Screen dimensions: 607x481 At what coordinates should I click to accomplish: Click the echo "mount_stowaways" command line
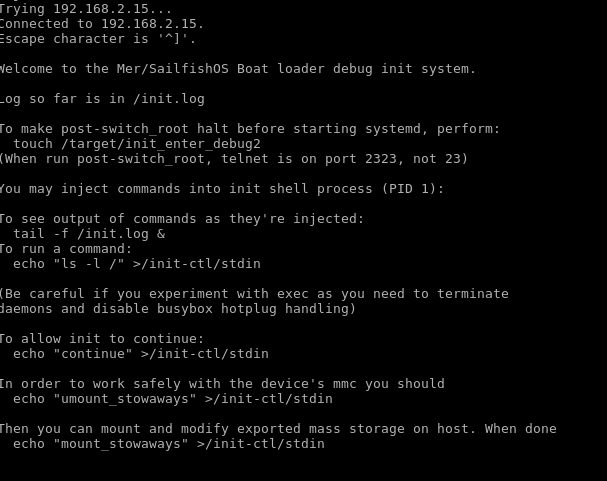point(169,443)
